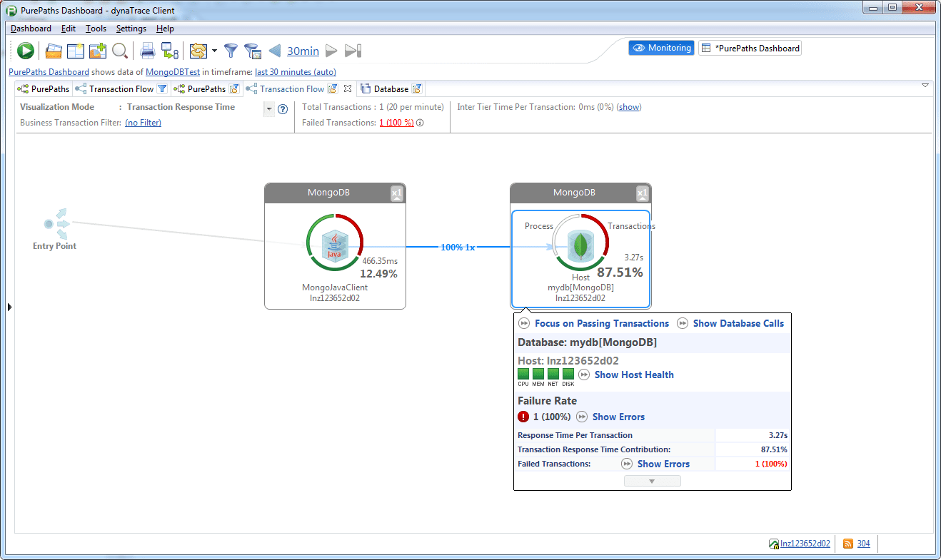Collapse x1 on right MongoDB group
Image resolution: width=941 pixels, height=560 pixels.
click(643, 193)
